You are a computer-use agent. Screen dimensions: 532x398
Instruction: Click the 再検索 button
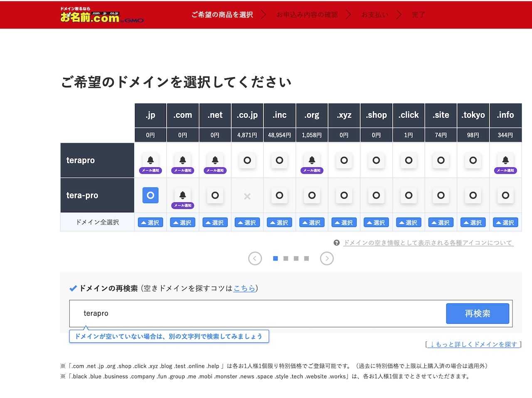click(x=477, y=313)
